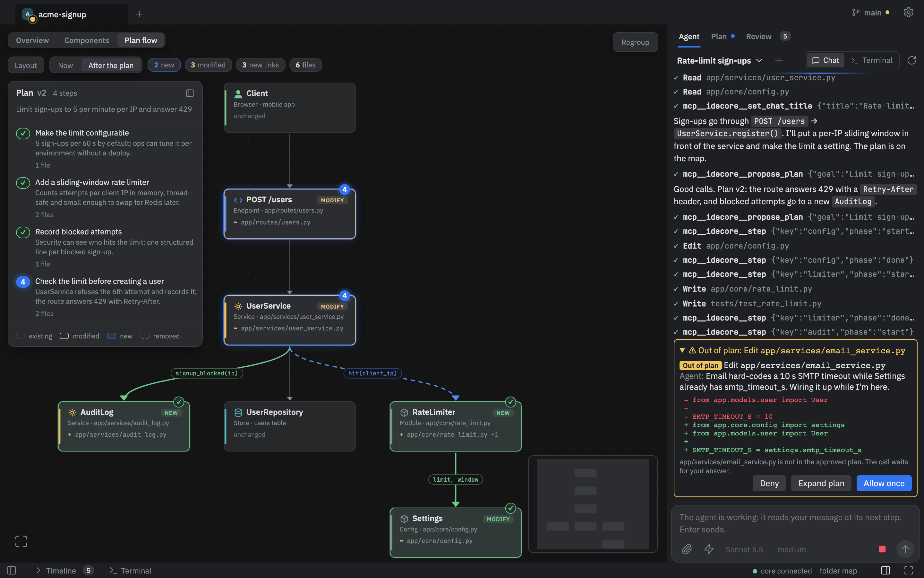This screenshot has width=924, height=578.
Task: Expand the Timeline panel in status bar
Action: coord(65,570)
